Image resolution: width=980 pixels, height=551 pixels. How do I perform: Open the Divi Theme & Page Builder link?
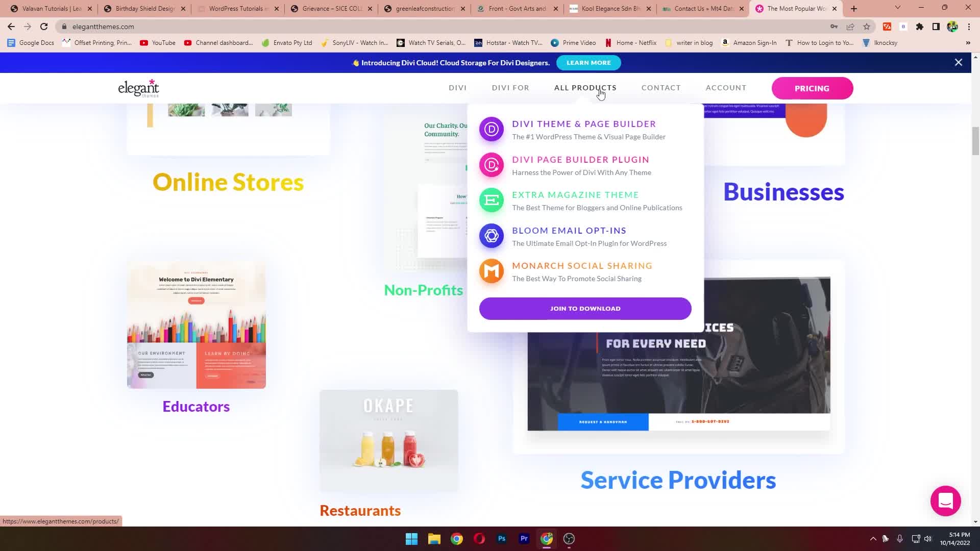(584, 124)
